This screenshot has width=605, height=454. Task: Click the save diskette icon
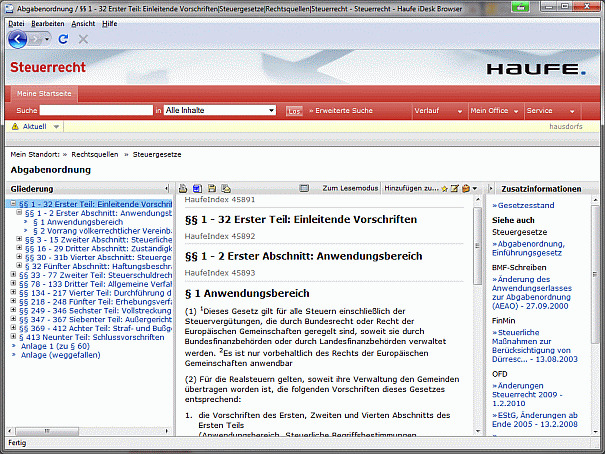(212, 188)
